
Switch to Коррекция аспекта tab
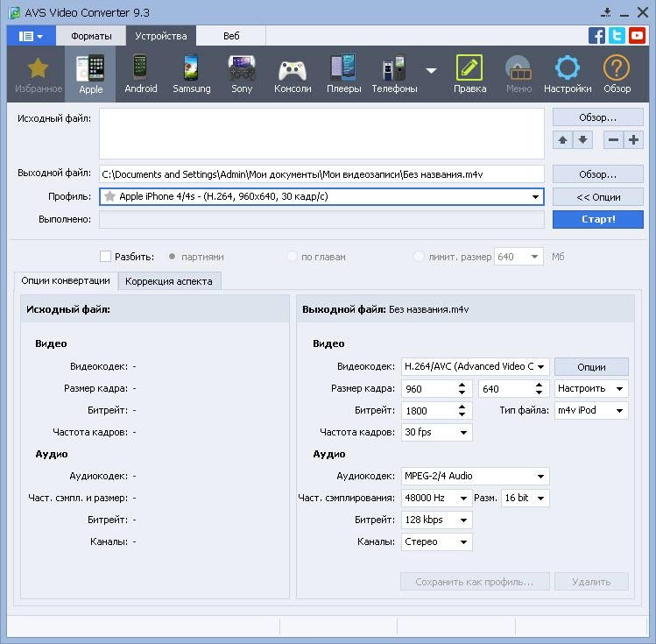coord(169,281)
